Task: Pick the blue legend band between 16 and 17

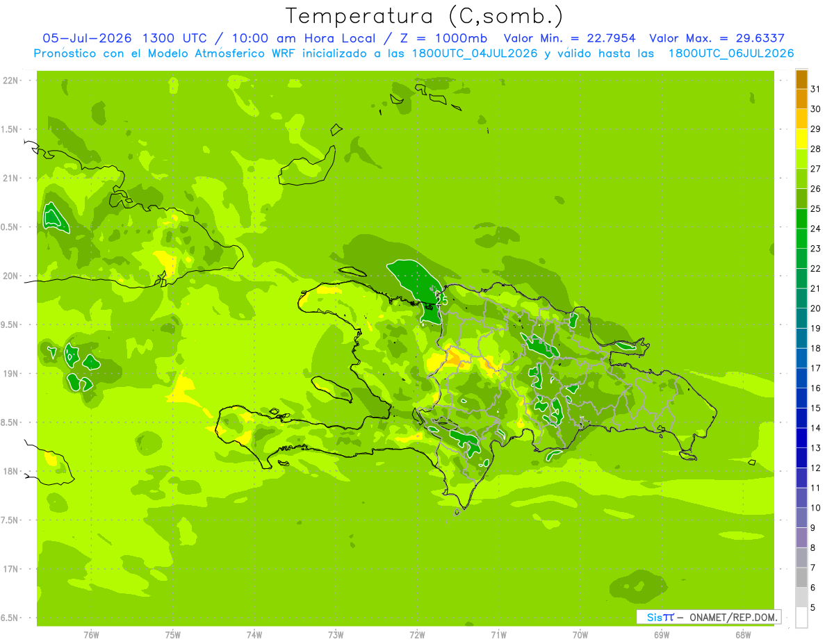Action: tap(801, 379)
